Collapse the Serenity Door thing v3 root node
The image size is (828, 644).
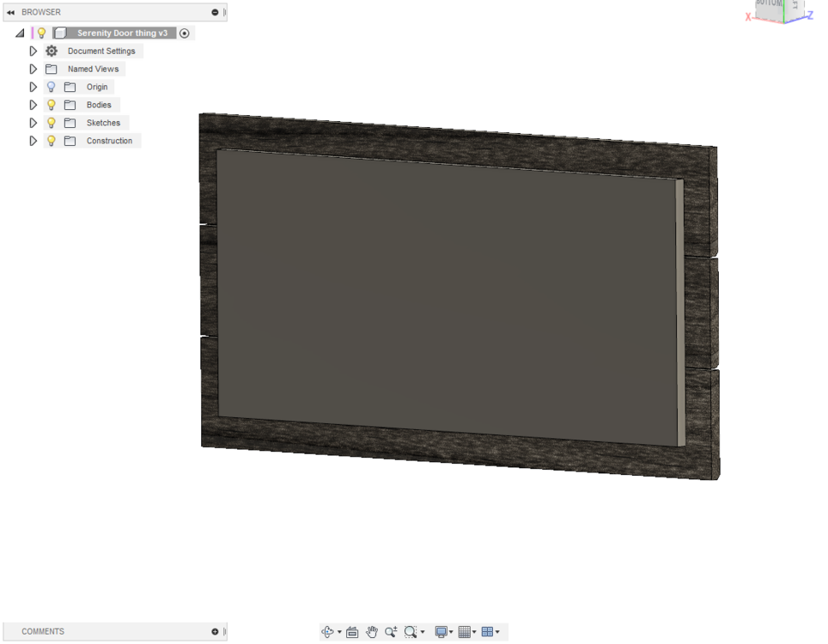click(20, 33)
